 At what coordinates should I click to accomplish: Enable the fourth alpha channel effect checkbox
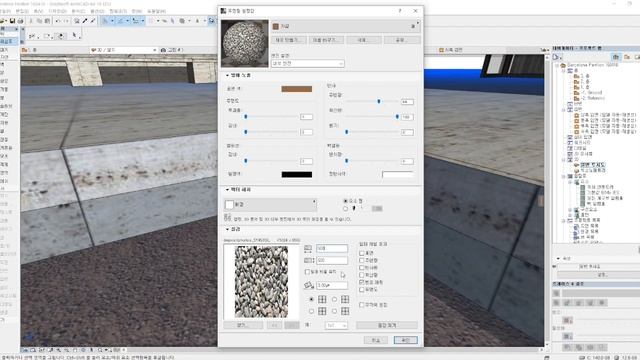[x=362, y=275]
